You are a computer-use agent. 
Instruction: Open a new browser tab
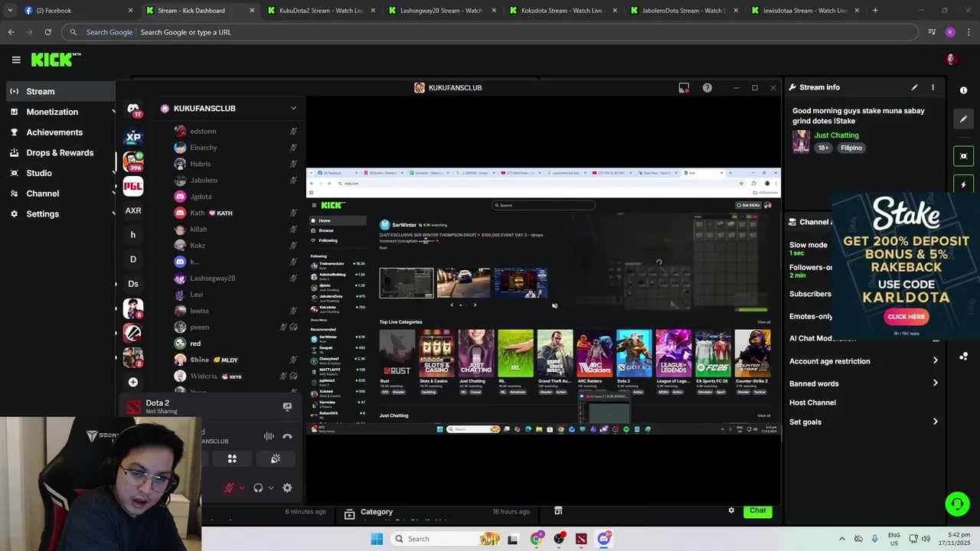[x=875, y=11]
